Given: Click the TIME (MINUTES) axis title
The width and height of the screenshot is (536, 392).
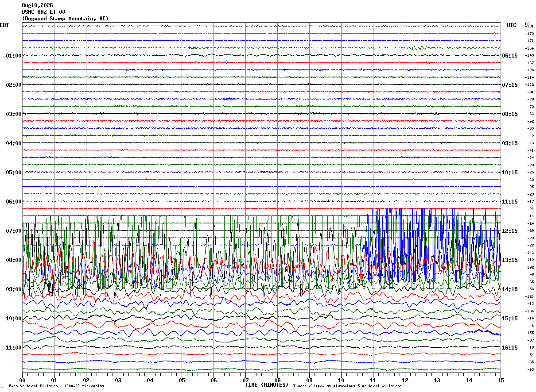Looking at the screenshot, I should 267,385.
